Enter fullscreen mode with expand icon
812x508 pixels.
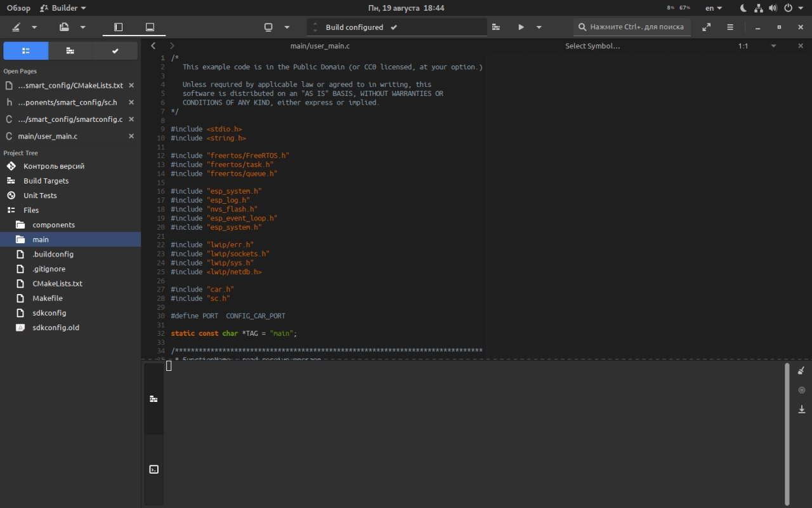pos(706,27)
